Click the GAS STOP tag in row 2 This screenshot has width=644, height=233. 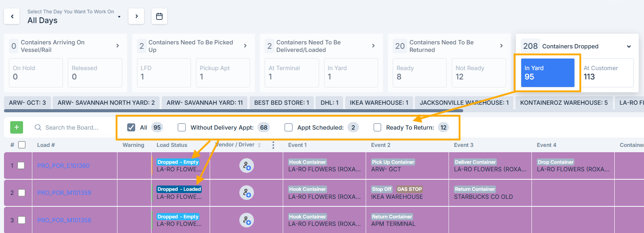409,189
